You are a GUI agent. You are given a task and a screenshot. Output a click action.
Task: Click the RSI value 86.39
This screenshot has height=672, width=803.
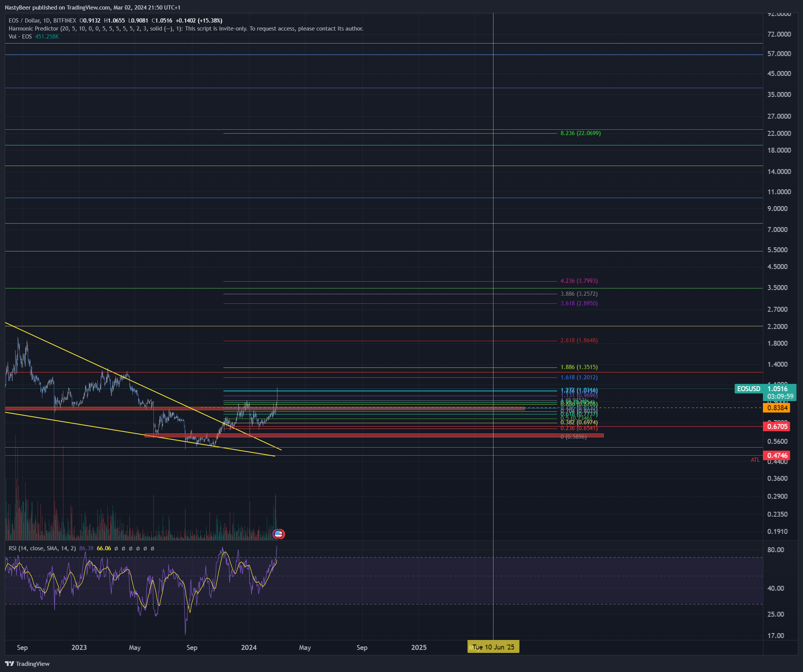(x=86, y=548)
